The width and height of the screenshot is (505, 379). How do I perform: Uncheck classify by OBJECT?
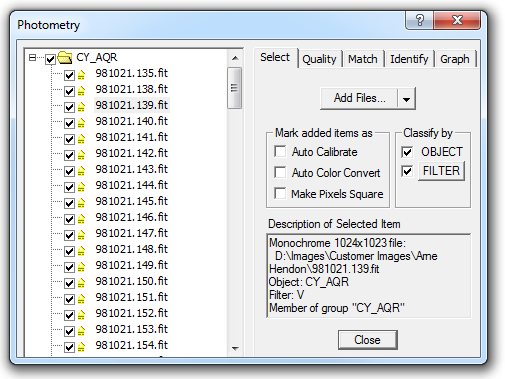point(407,152)
